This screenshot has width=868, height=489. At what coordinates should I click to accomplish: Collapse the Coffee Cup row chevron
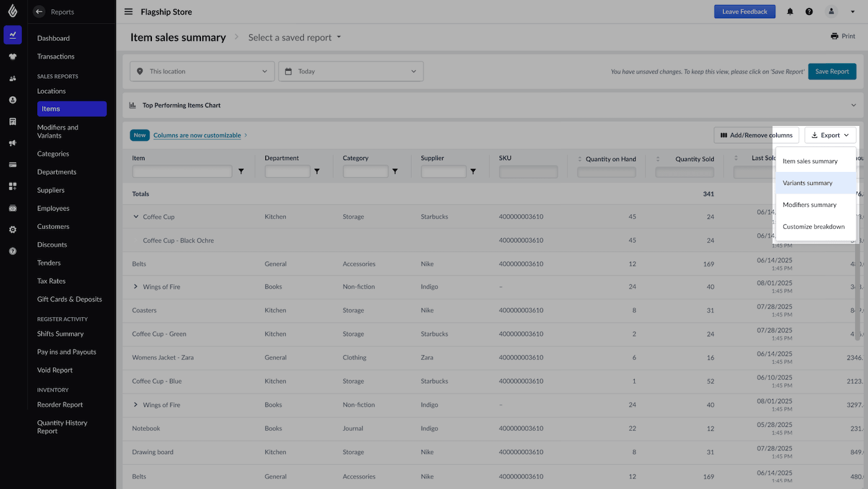tap(136, 217)
